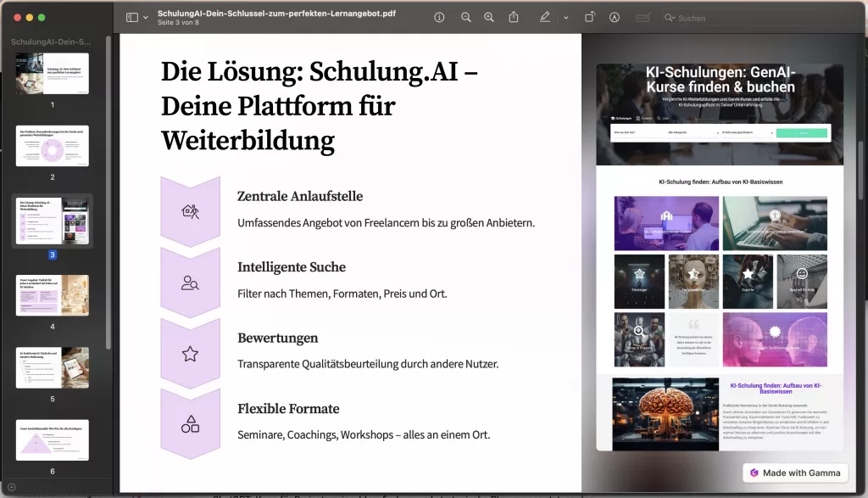Viewport: 868px width, 498px height.
Task: Jump to page 2 thumbnail
Action: 52,146
